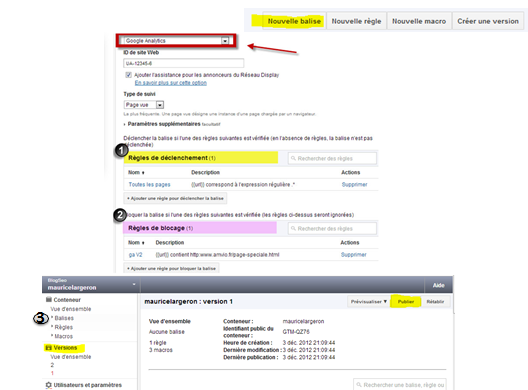Remove the Toutes les pages rule via Supprimer

[x=354, y=185]
